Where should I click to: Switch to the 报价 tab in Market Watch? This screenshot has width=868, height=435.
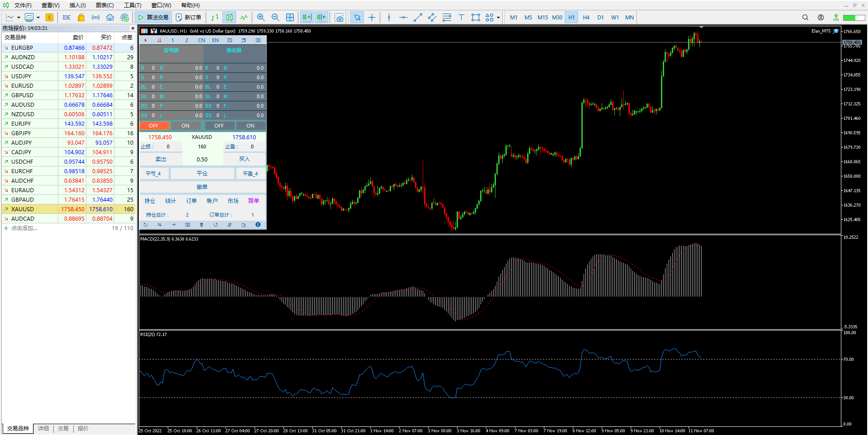tap(83, 429)
